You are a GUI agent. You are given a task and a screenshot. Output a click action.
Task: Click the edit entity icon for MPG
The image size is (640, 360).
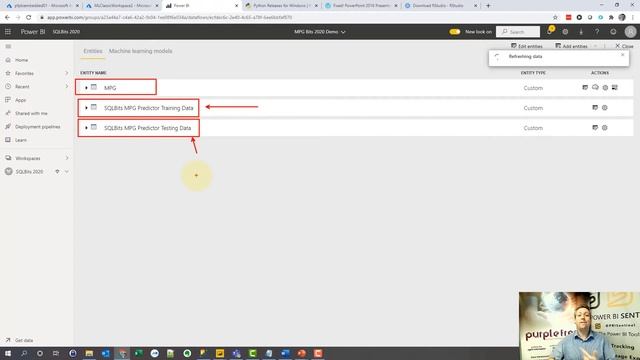(x=585, y=87)
